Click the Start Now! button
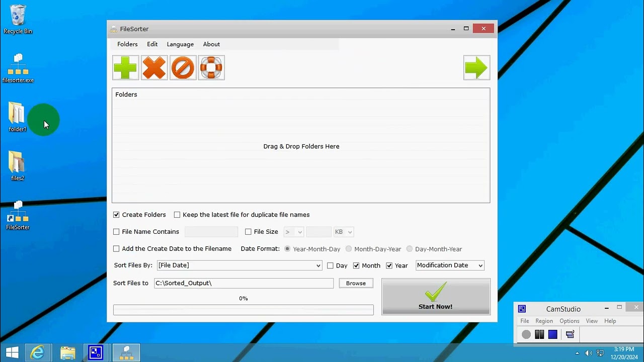Image resolution: width=644 pixels, height=362 pixels. tap(436, 297)
